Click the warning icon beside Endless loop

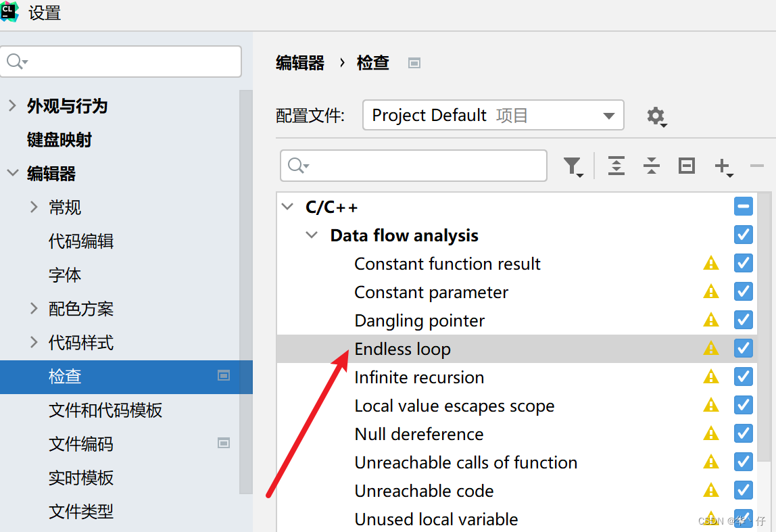(x=711, y=348)
